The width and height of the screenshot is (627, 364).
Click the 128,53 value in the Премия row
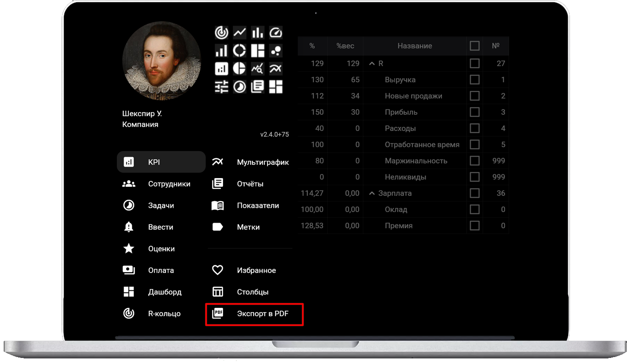point(312,226)
